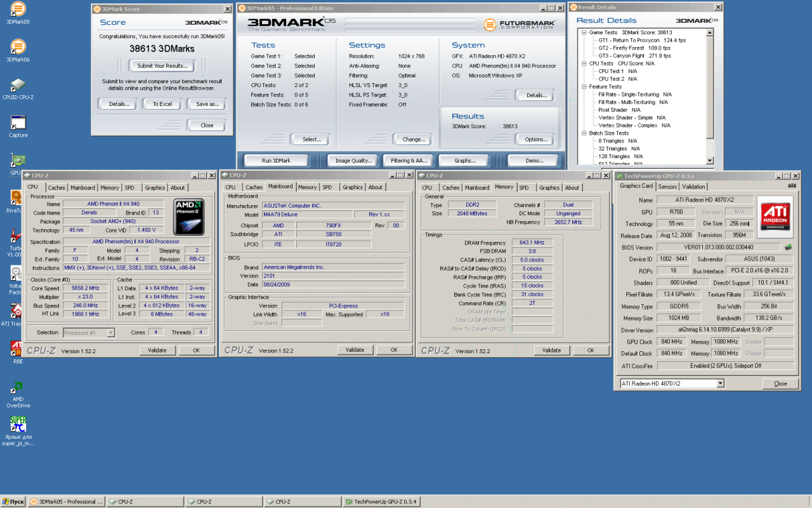Click the Save as button
812x508 pixels.
point(207,104)
